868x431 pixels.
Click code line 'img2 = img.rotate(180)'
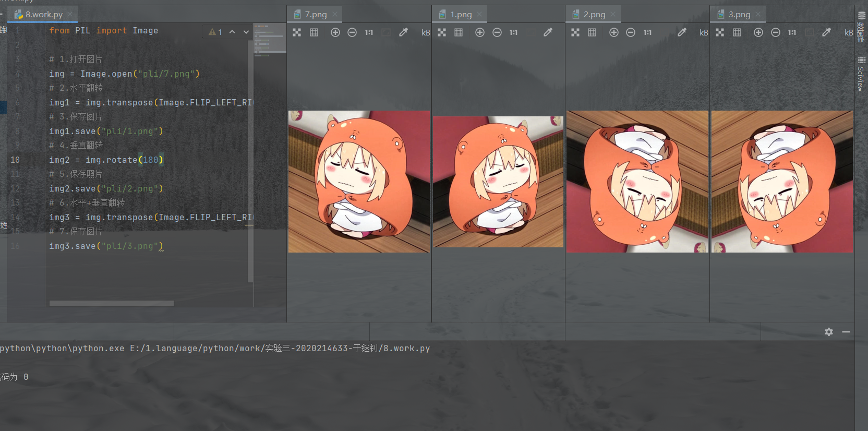coord(106,160)
